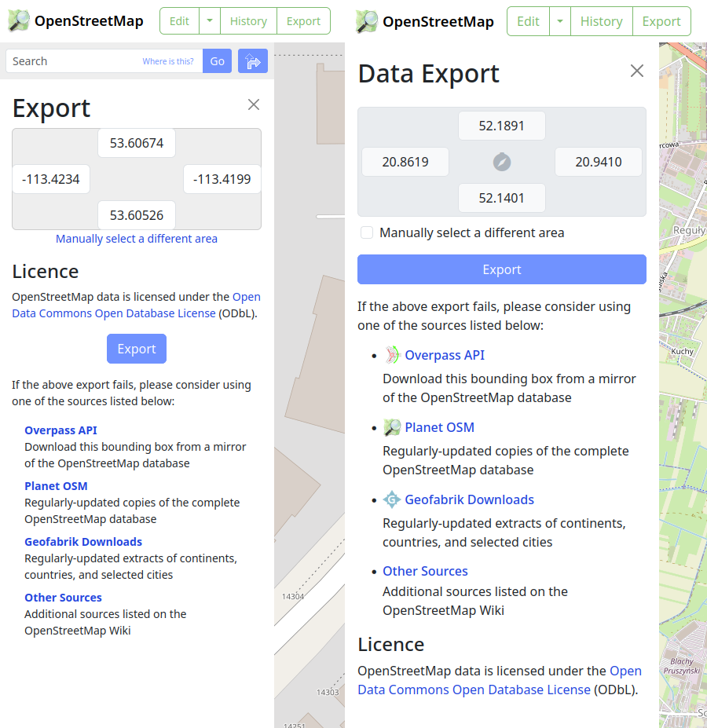
Task: Click the OpenStreetMap title in left header
Action: click(x=89, y=21)
